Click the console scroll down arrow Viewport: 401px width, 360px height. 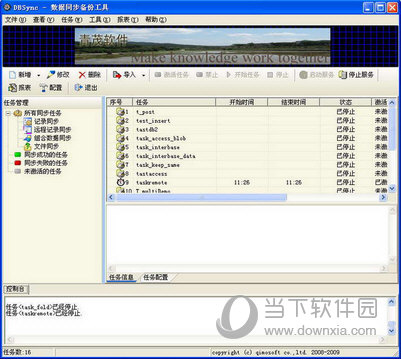[x=392, y=331]
